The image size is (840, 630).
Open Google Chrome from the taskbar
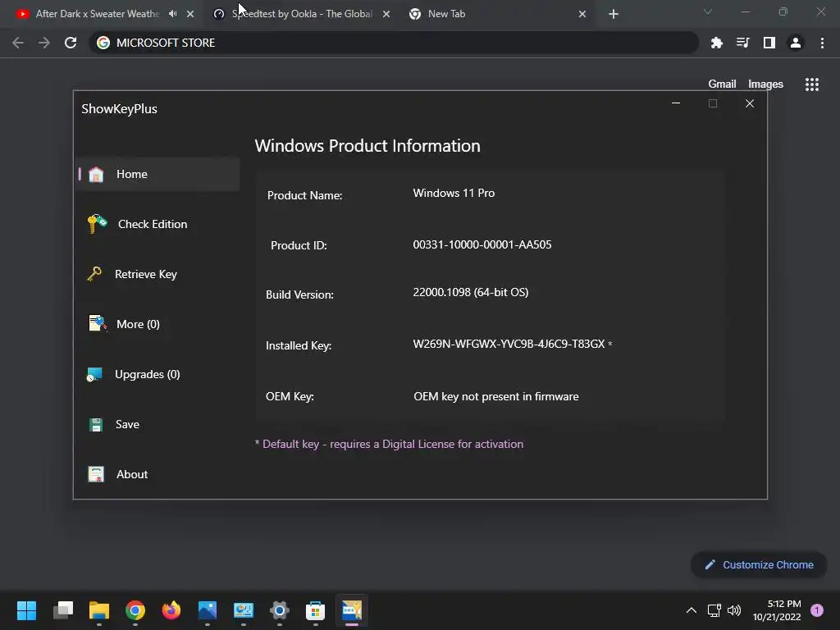135,610
